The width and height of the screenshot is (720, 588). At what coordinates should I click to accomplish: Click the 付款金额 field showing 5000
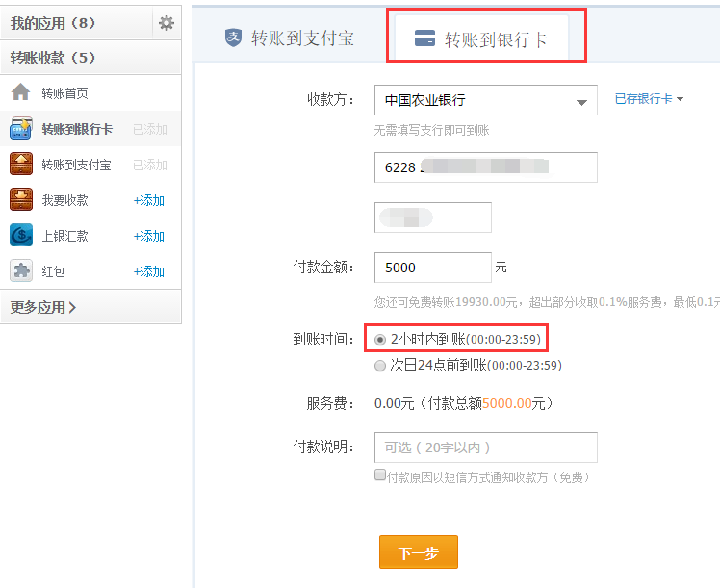click(433, 268)
